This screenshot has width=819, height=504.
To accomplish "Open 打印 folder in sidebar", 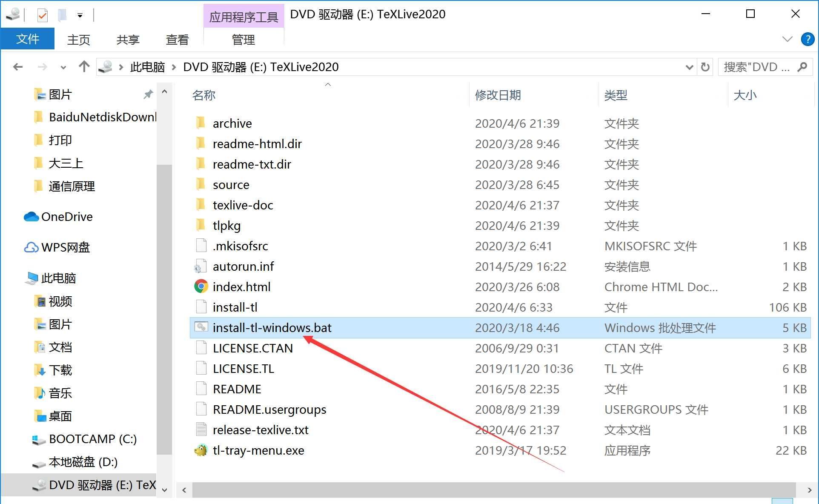I will tap(60, 140).
